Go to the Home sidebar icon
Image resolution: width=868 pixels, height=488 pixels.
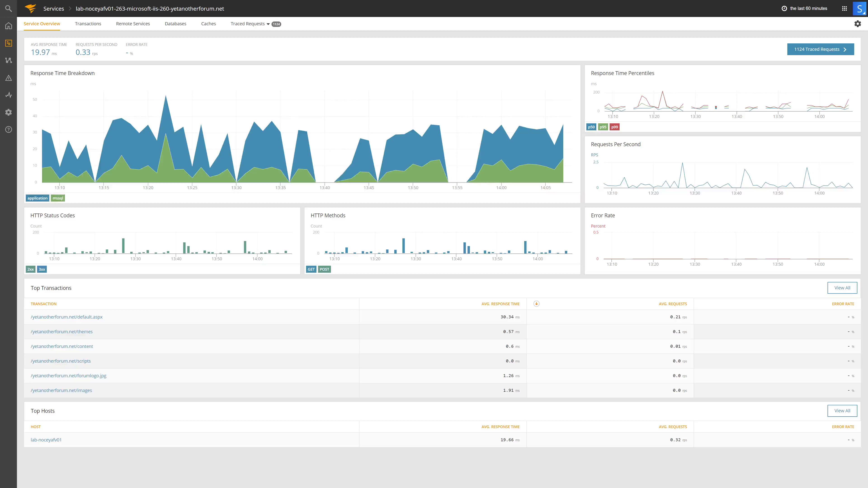pyautogui.click(x=8, y=26)
